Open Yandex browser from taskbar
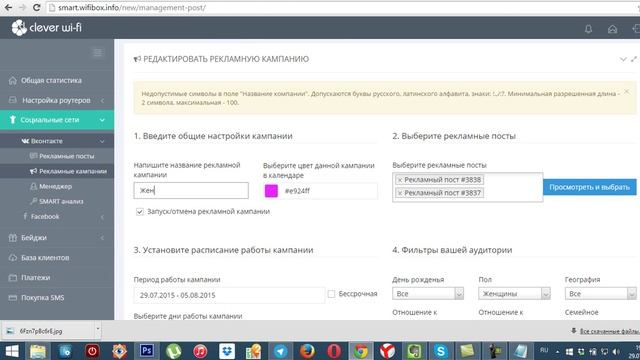The height and width of the screenshot is (360, 640). click(x=387, y=351)
